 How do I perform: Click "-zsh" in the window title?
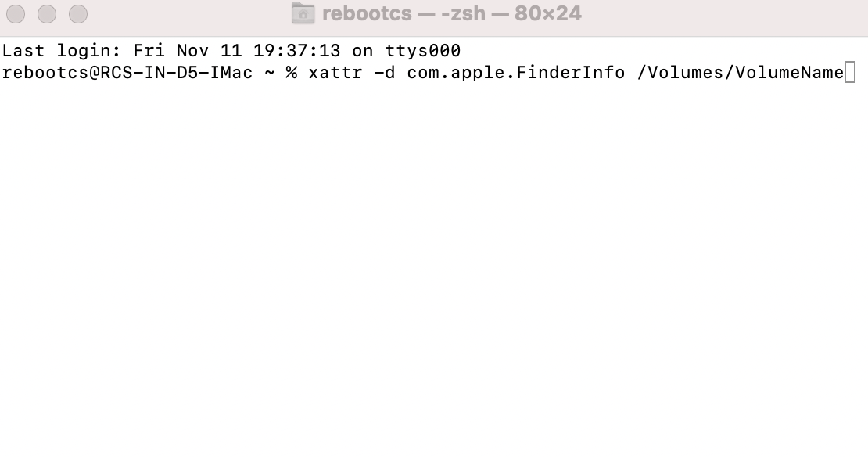tap(462, 14)
